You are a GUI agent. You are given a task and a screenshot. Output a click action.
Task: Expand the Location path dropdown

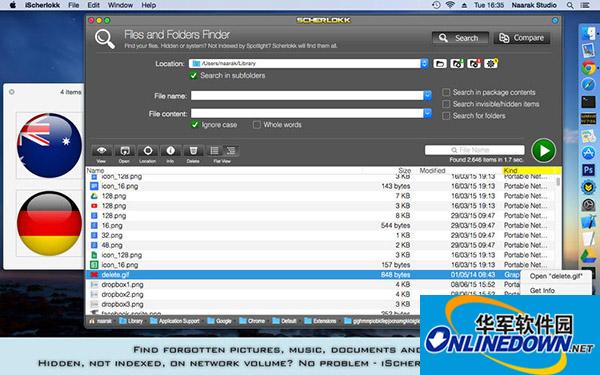pos(424,64)
